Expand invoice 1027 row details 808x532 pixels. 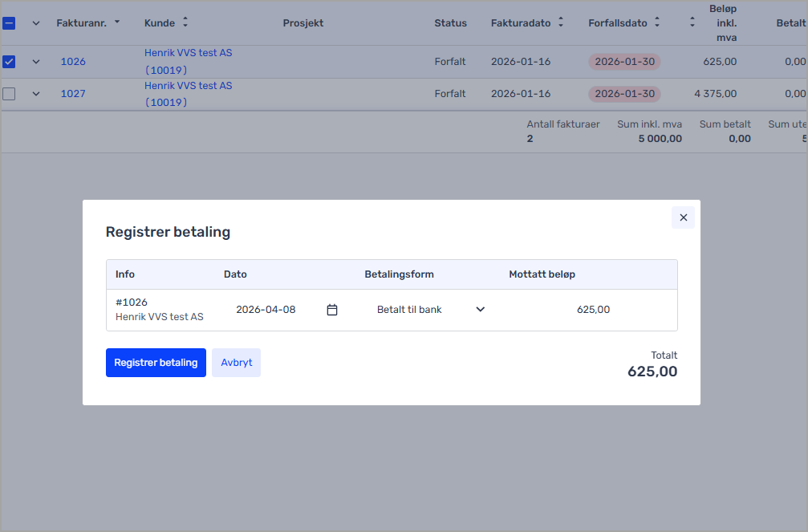tap(36, 94)
